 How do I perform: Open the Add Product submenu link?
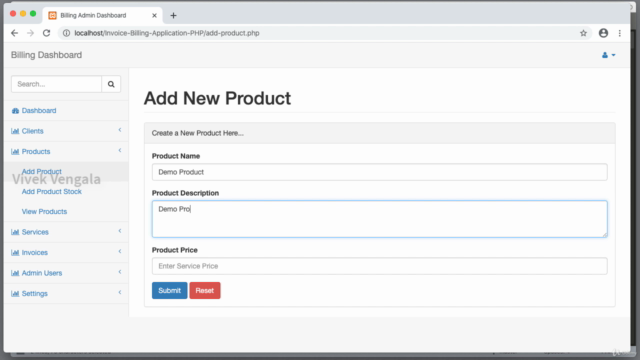point(42,171)
